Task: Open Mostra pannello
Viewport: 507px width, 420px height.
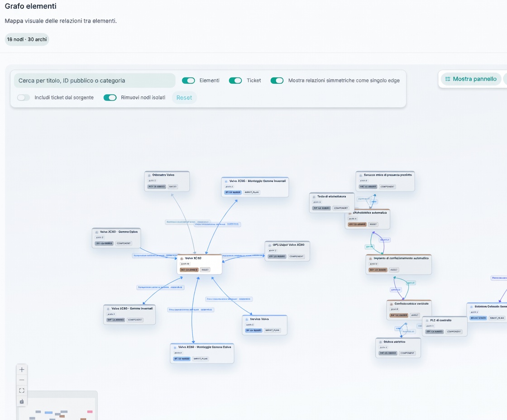Action: tap(471, 79)
